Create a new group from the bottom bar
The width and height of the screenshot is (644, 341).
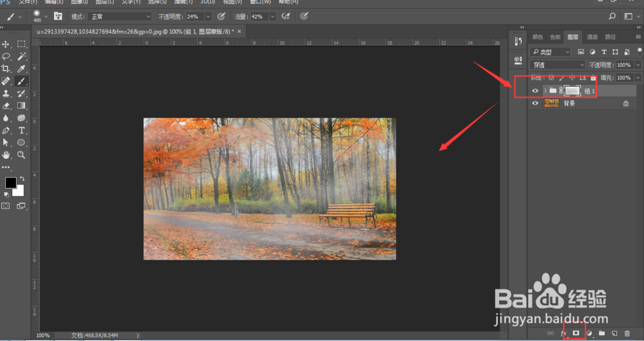pos(601,333)
